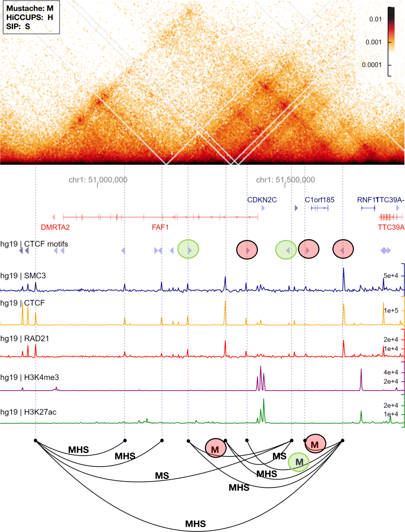Click the C1orf185 gene name
Screen dimensions: 405x532
pyautogui.click(x=319, y=200)
